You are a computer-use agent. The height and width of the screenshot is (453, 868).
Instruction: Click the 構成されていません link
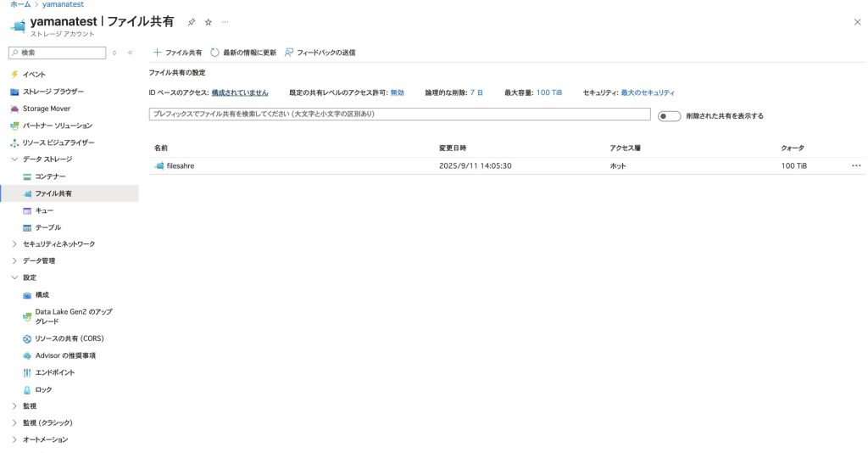point(240,92)
